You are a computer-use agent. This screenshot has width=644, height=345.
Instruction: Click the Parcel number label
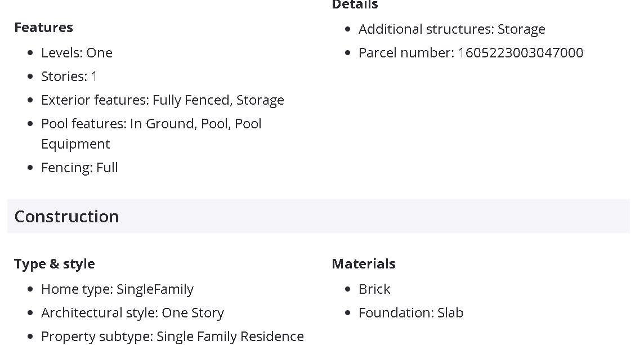coord(406,53)
